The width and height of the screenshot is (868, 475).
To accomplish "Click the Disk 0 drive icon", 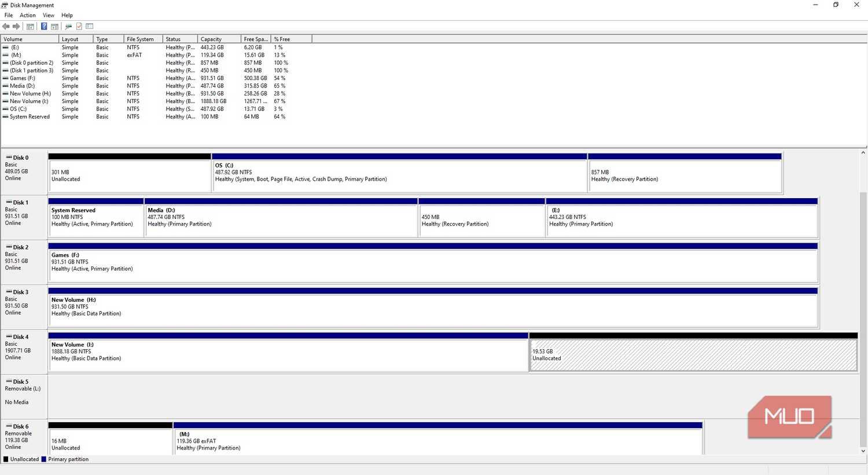I will coord(9,158).
